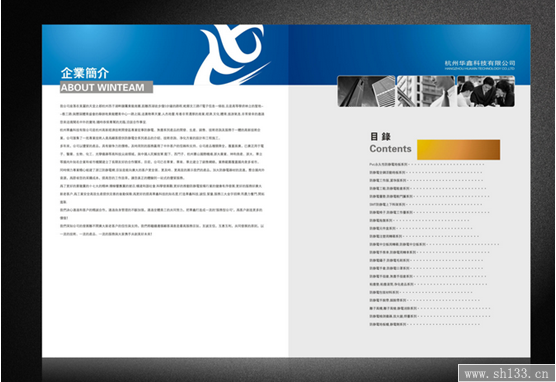Select the "目錄" heading

(x=380, y=137)
